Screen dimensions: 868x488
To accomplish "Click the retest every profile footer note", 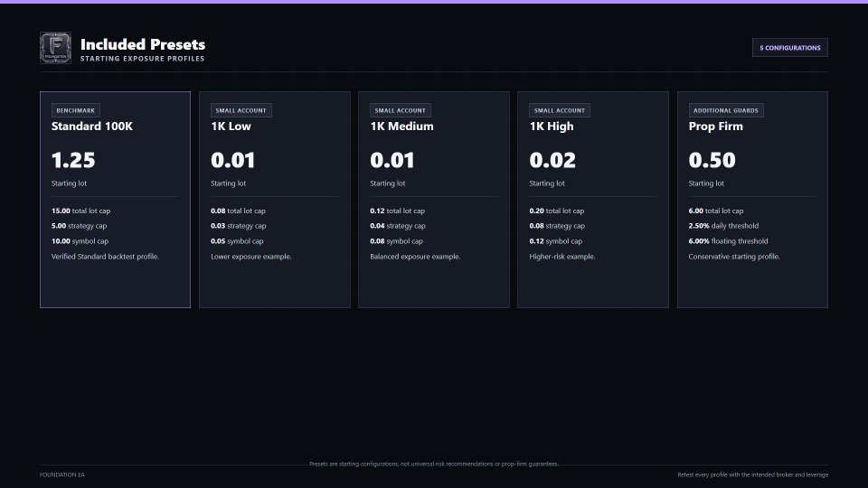I will [x=753, y=474].
